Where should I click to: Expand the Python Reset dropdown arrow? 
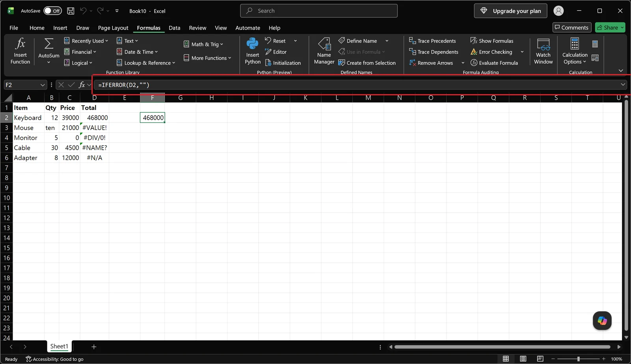(295, 41)
